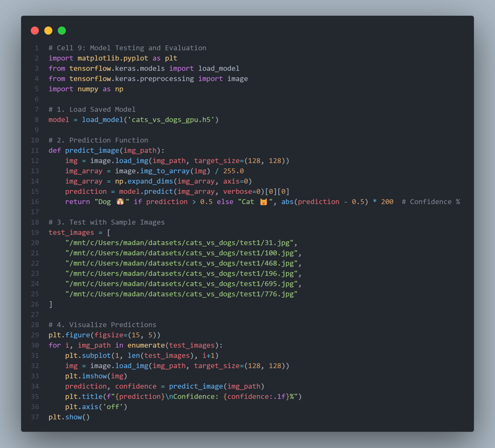Click "test_images = [" line

pyautogui.click(x=79, y=232)
